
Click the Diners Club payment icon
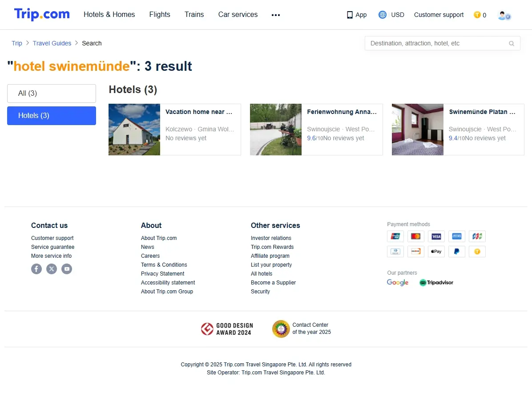point(395,252)
